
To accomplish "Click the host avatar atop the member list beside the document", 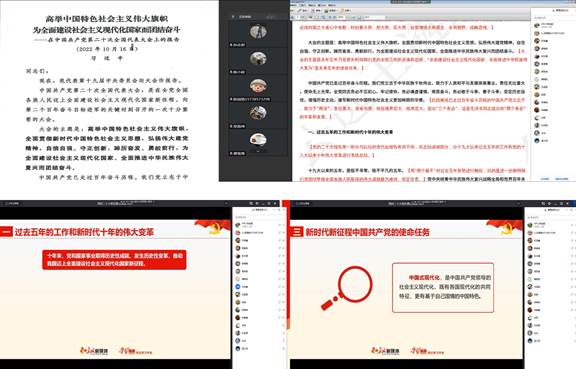I will [537, 26].
